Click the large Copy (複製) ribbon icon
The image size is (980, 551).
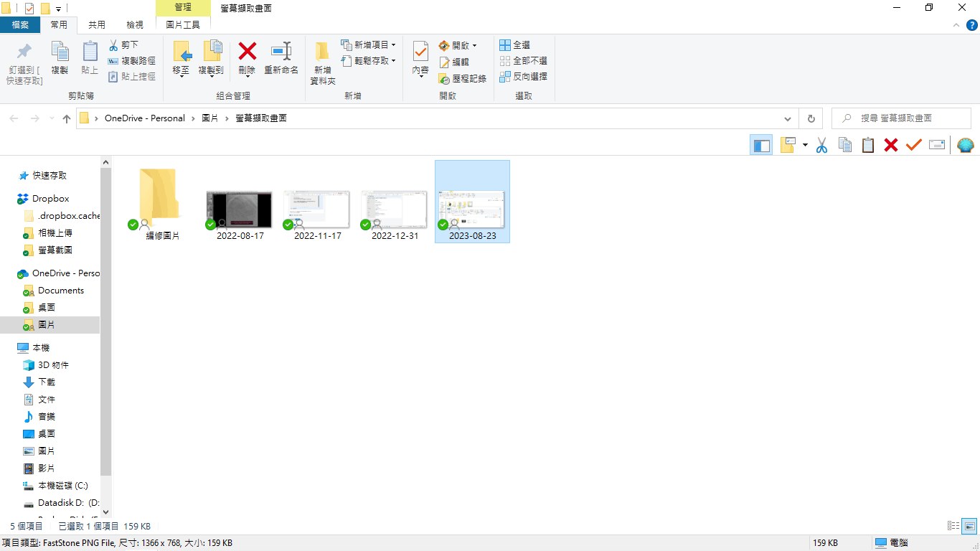coord(60,59)
